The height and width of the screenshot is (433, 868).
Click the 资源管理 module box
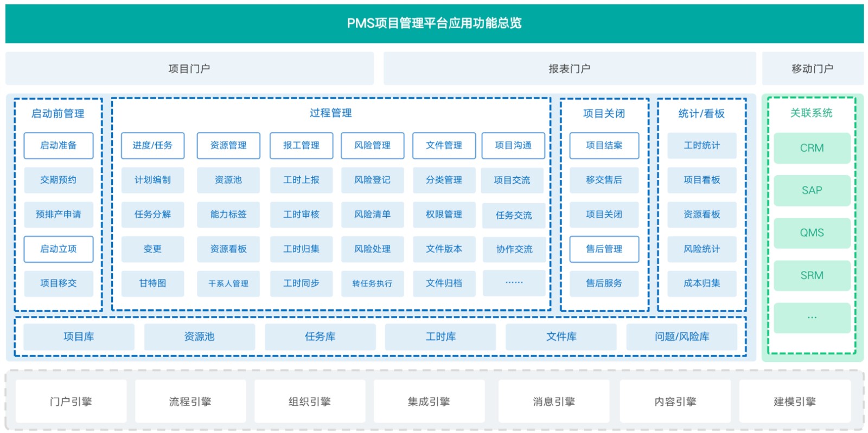(x=228, y=145)
